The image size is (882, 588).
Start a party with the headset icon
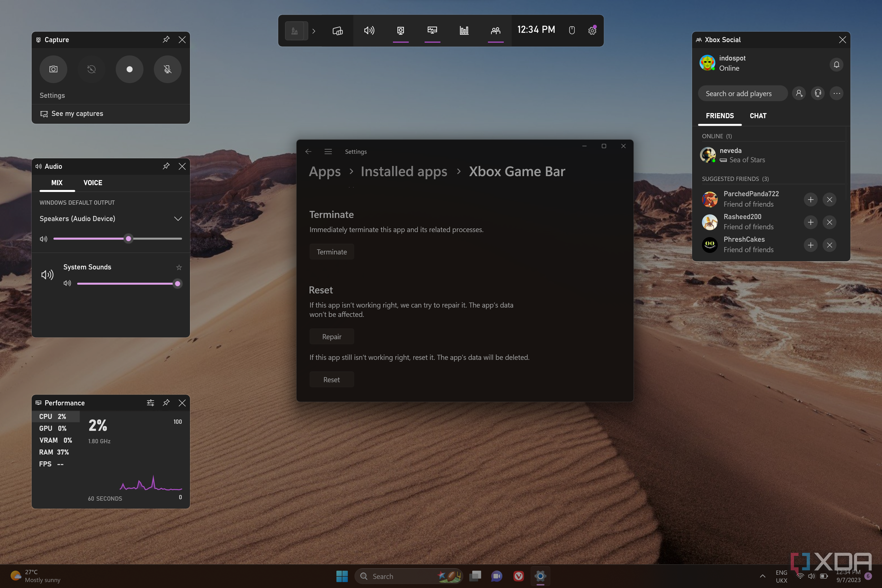(x=818, y=93)
